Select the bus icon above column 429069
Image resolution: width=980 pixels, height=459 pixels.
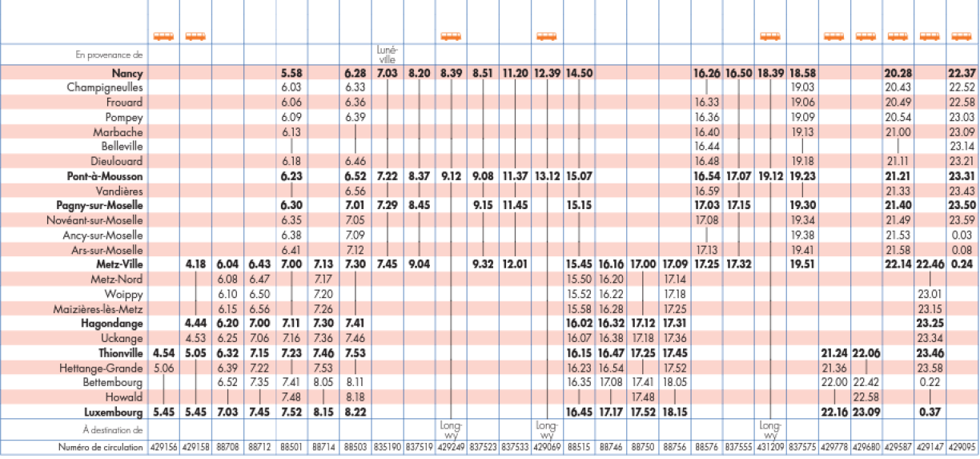[547, 36]
